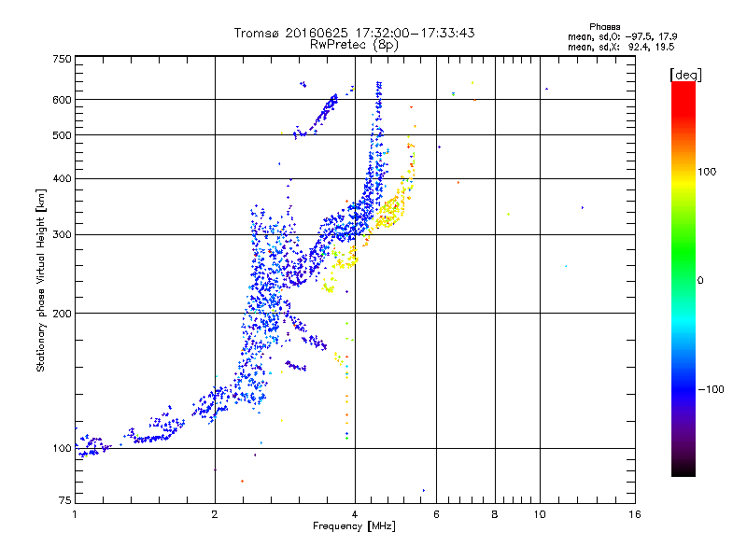Click the 'mean, sd,X: 92.4, 19.5' line
Image resolution: width=747 pixels, height=560 pixels.
[621, 47]
